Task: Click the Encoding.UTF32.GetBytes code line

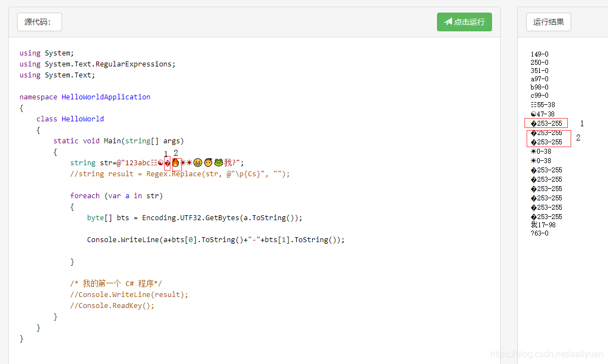Action: click(x=195, y=217)
